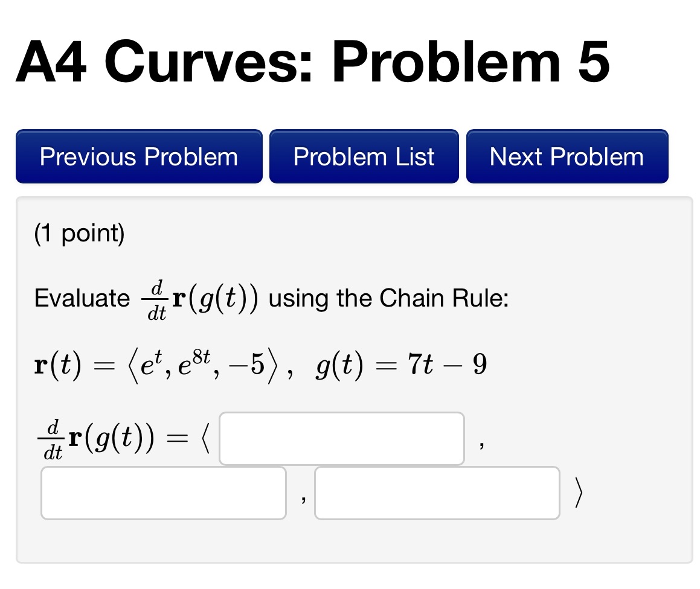Navigate back using Previous Problem
The image size is (700, 589).
click(138, 156)
